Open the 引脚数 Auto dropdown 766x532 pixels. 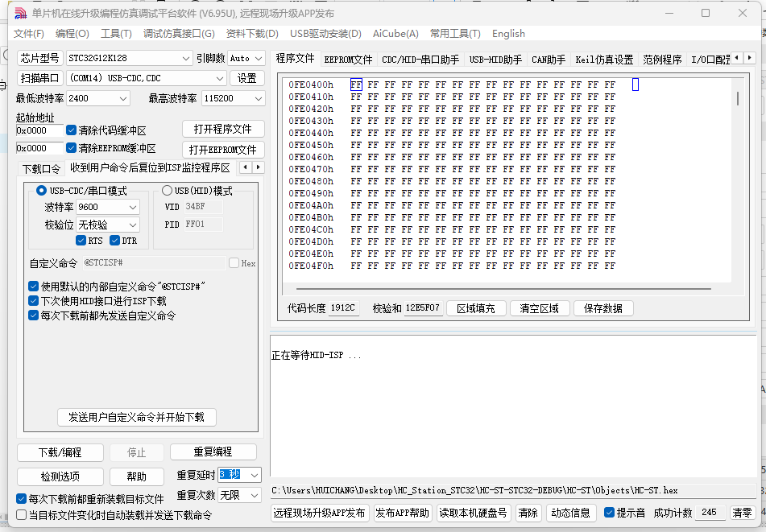pos(259,58)
